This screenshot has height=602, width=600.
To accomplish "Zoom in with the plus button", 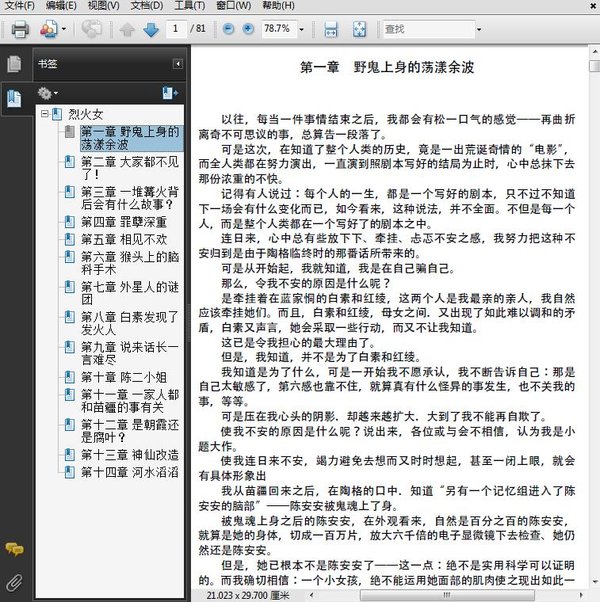I will pos(248,29).
